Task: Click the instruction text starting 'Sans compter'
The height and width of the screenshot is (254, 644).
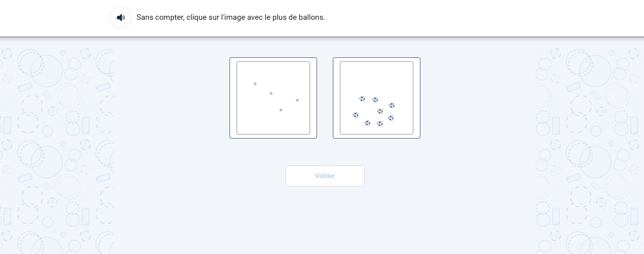Action: tap(230, 17)
